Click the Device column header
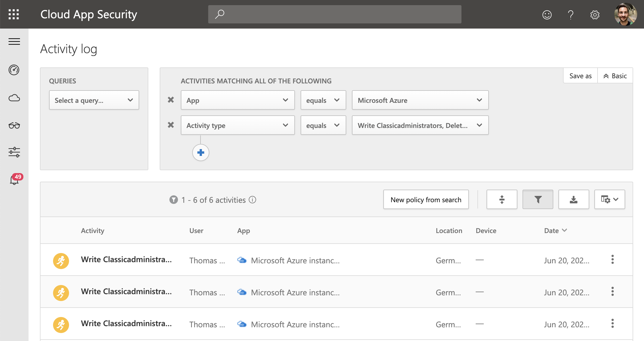The image size is (644, 341). tap(486, 230)
